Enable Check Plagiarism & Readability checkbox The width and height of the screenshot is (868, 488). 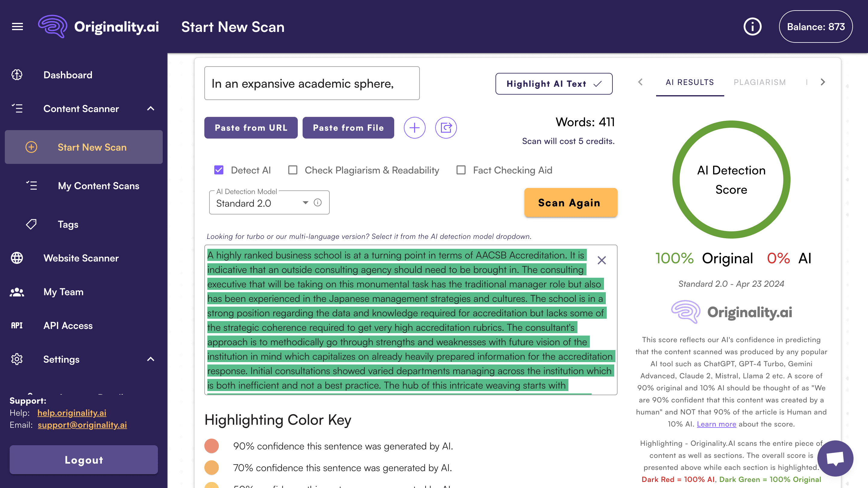[x=293, y=170]
